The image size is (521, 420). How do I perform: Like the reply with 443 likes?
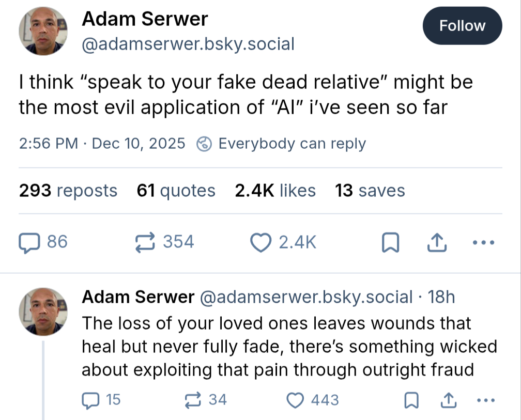coord(295,399)
